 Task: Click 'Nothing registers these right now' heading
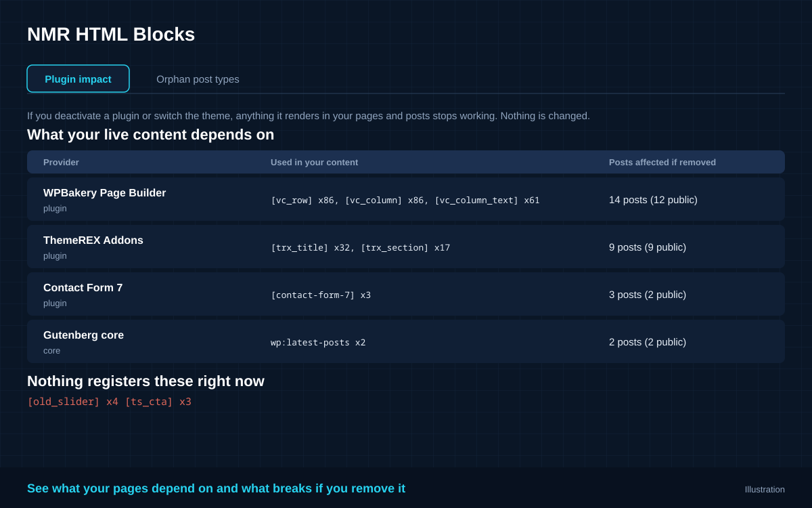tap(145, 381)
